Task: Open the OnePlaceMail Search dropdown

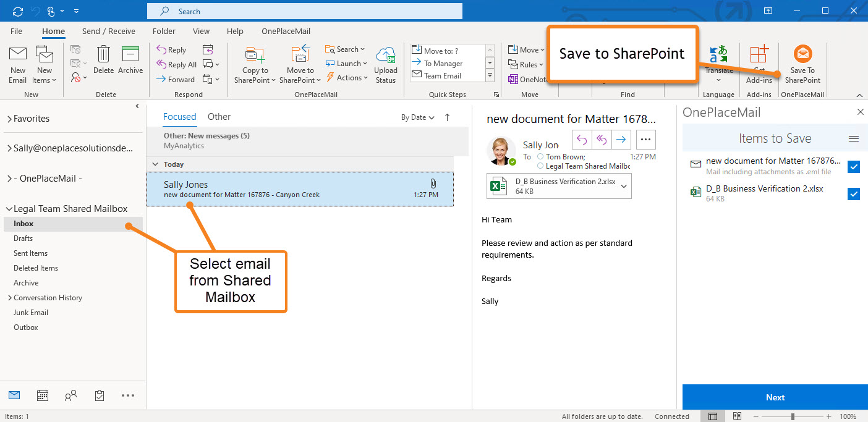Action: click(x=345, y=49)
